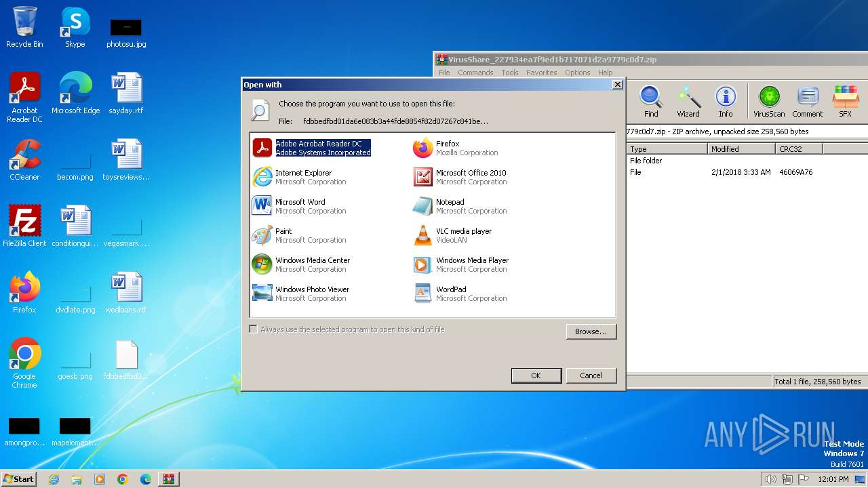
Task: Run VirusScan from WinRAR toolbar
Action: 769,102
